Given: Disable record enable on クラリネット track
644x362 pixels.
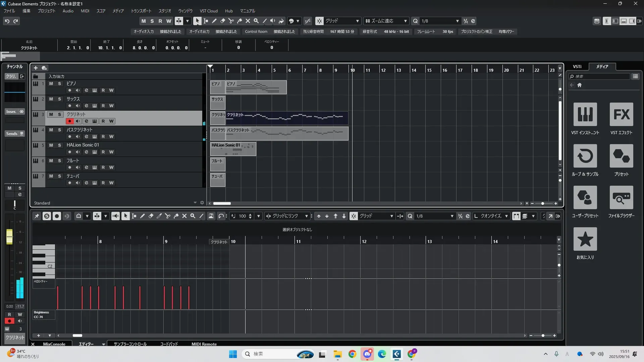Looking at the screenshot, I should [69, 121].
